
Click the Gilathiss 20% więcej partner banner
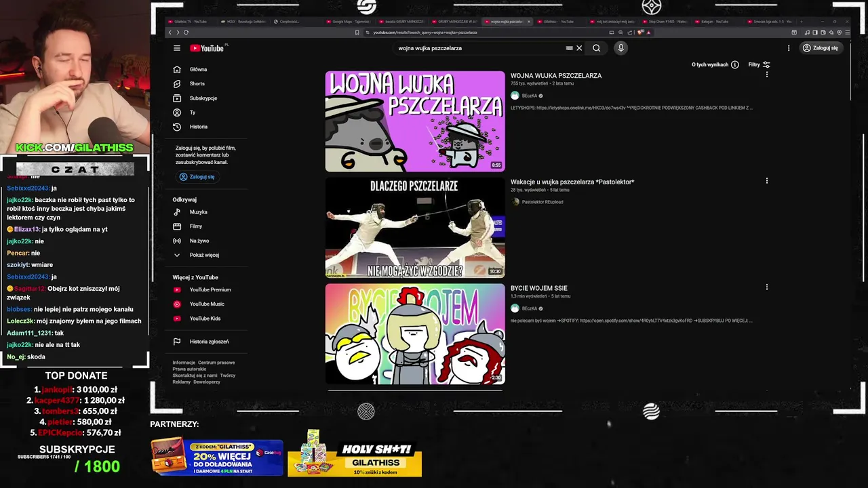217,457
